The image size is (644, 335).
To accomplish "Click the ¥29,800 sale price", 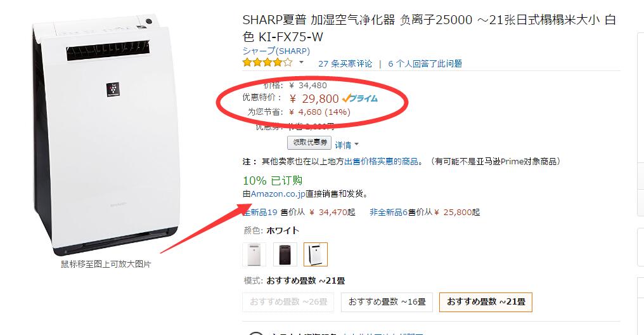I will (314, 98).
